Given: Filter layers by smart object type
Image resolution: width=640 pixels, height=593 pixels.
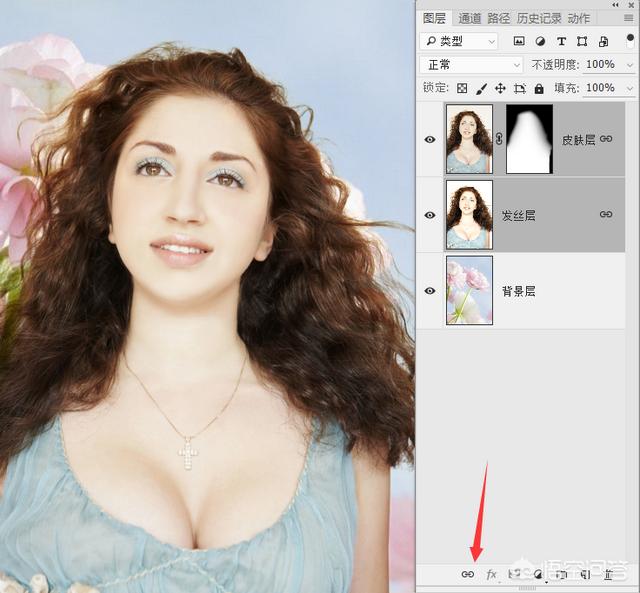Looking at the screenshot, I should [603, 41].
